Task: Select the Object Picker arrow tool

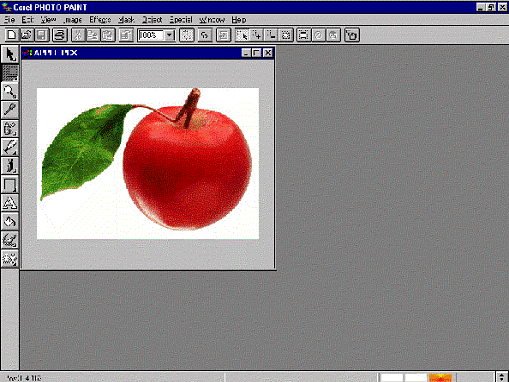Action: pyautogui.click(x=10, y=55)
